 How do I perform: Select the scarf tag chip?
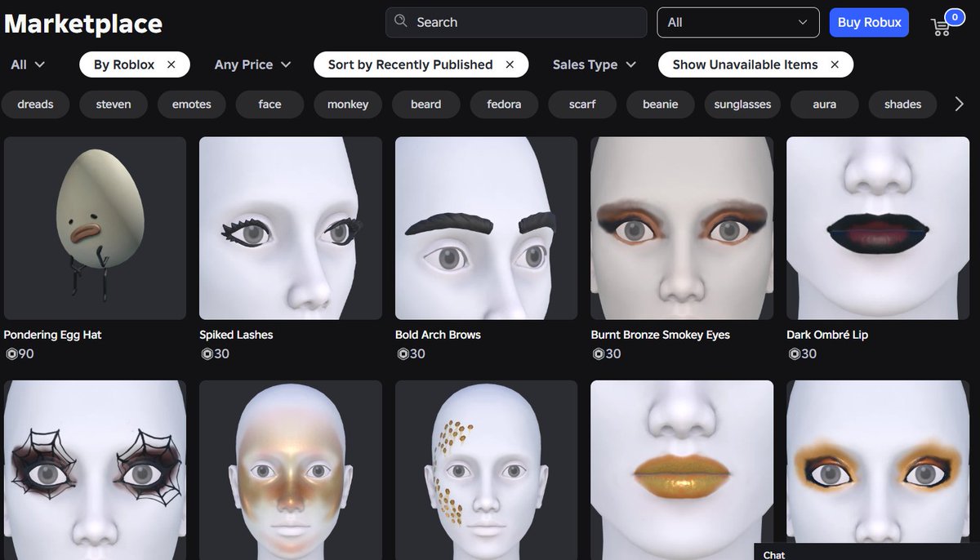tap(582, 104)
